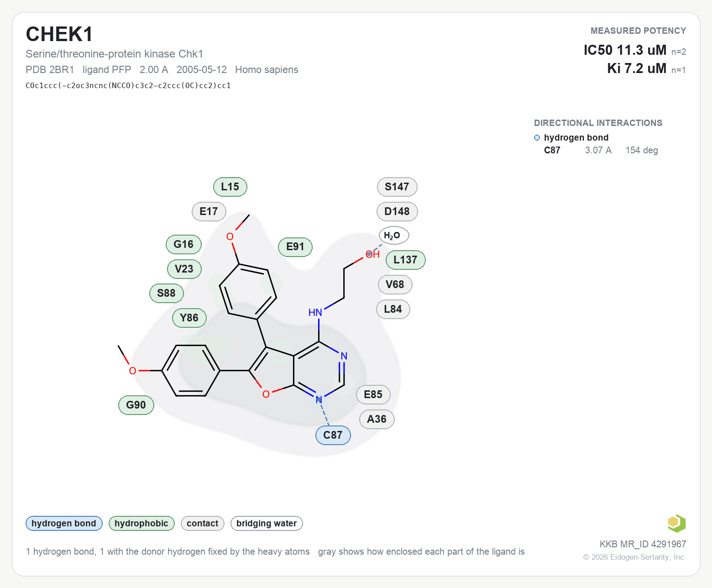Screen dimensions: 712x588
Task: Click the KKB MR_ID 4291967 text
Action: coord(643,544)
